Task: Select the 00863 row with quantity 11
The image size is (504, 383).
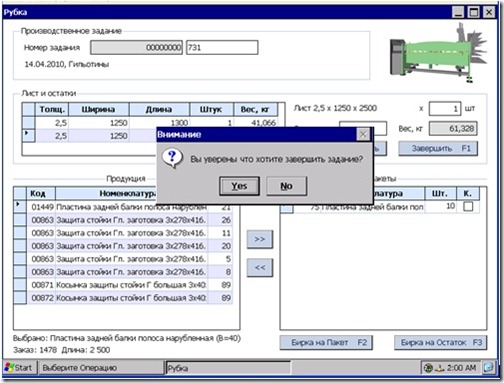Action: 123,233
